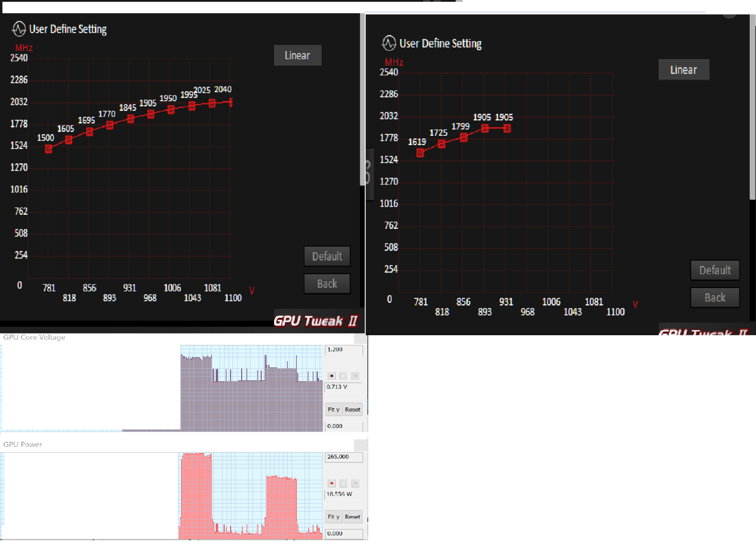Click Fit y in GPU Core Voltage panel
The image size is (756, 558).
[334, 410]
